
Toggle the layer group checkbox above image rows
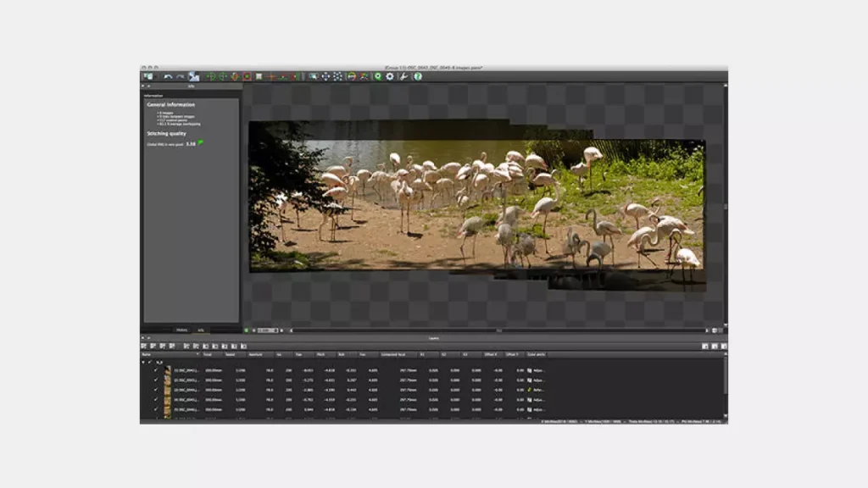pos(150,362)
